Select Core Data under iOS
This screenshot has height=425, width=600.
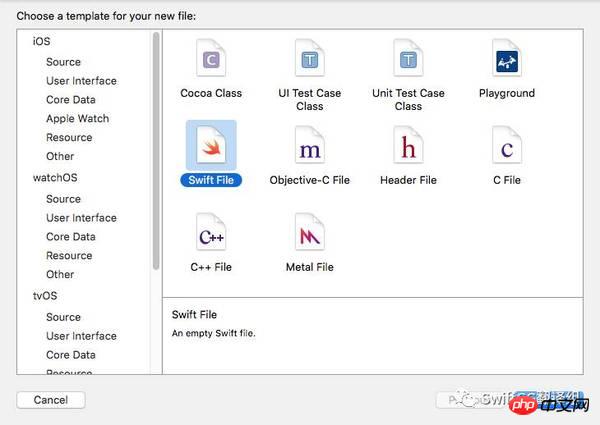[71, 99]
